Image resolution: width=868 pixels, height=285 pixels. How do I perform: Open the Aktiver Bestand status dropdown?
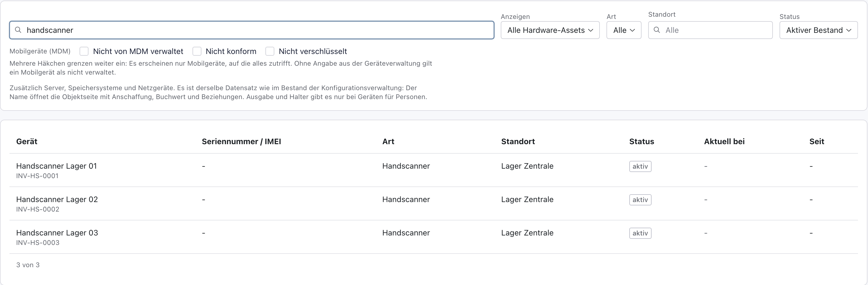click(818, 30)
